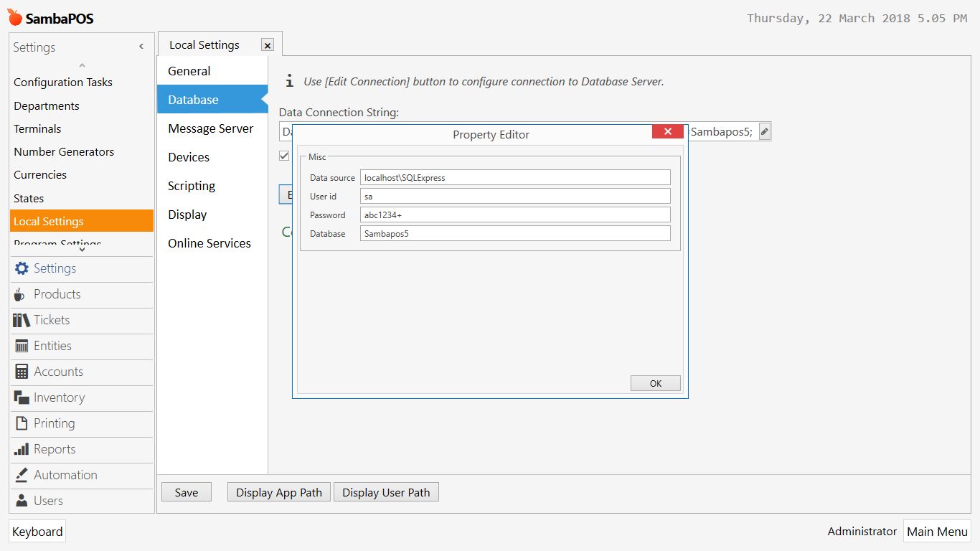Click OK in the Property Editor
980x551 pixels.
656,383
